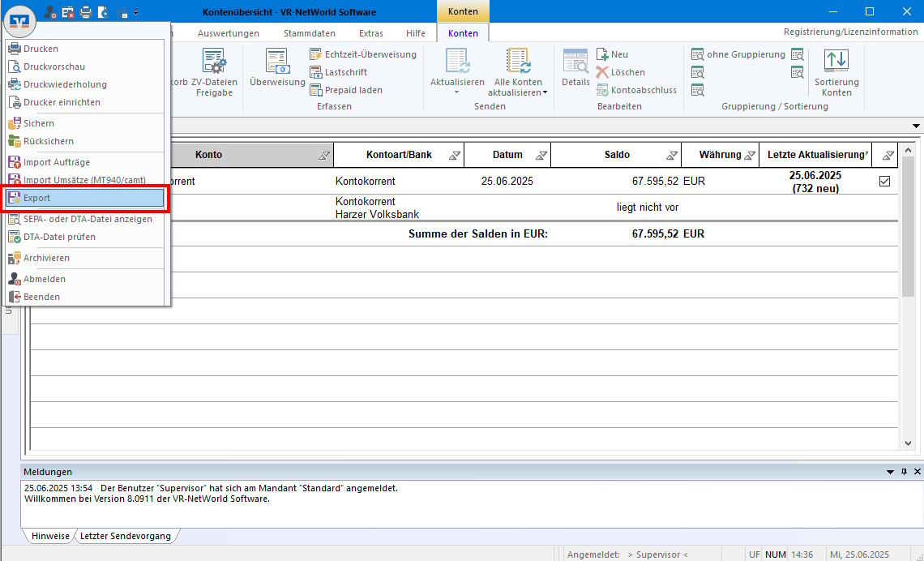Choose Abmelden to log out

click(x=85, y=279)
